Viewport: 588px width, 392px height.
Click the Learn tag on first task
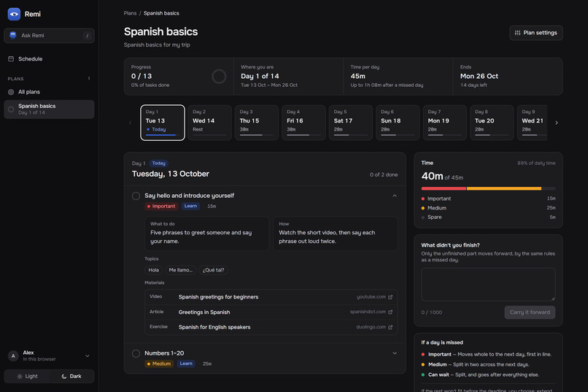[190, 206]
